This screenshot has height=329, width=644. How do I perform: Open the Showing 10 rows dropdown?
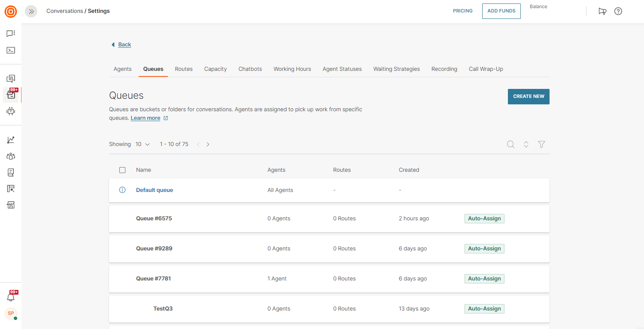[143, 144]
